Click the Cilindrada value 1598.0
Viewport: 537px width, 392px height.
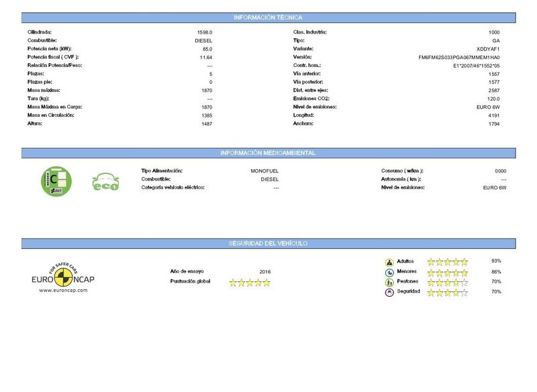click(205, 32)
